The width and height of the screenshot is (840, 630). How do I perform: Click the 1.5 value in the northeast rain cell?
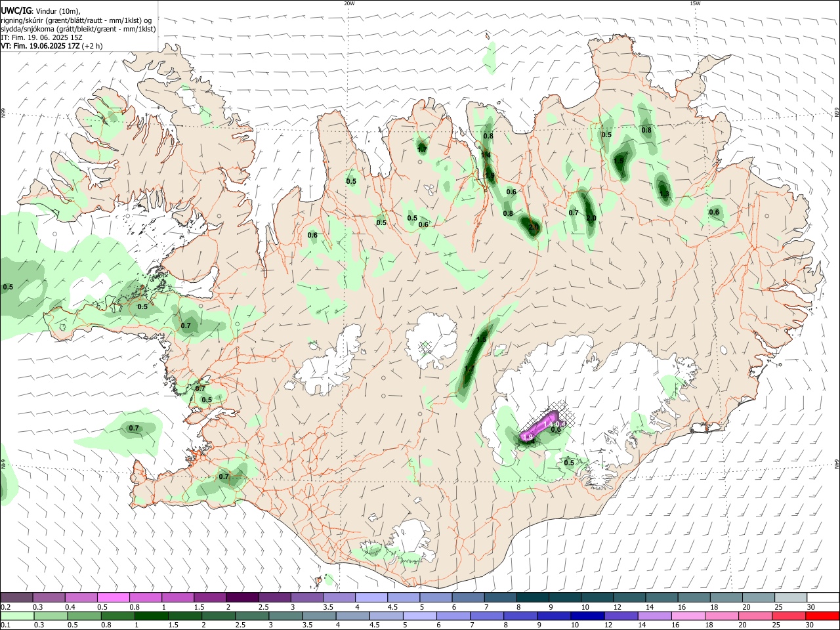(619, 161)
